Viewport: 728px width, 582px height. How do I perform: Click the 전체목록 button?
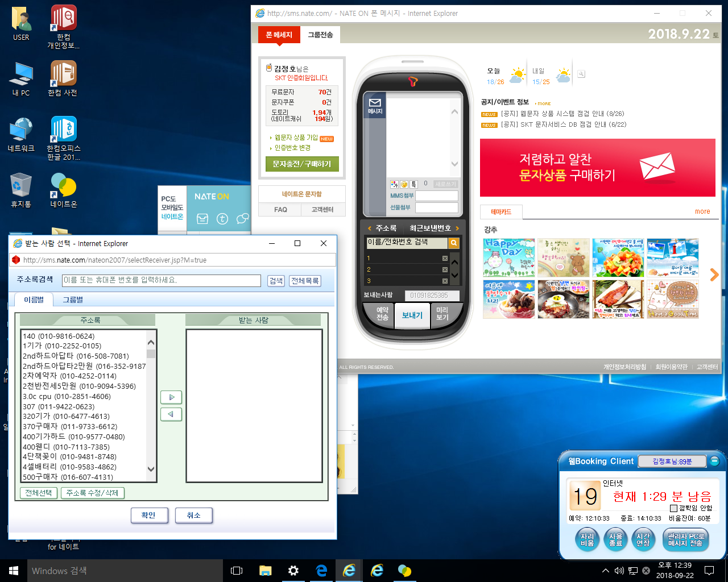pyautogui.click(x=305, y=281)
